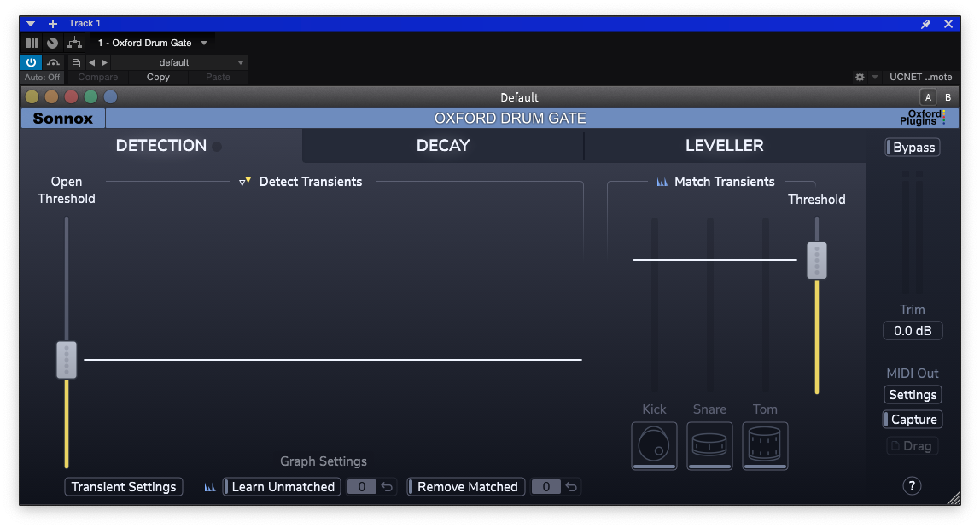Click the Match Transients waveform icon
This screenshot has height=528, width=980.
662,182
